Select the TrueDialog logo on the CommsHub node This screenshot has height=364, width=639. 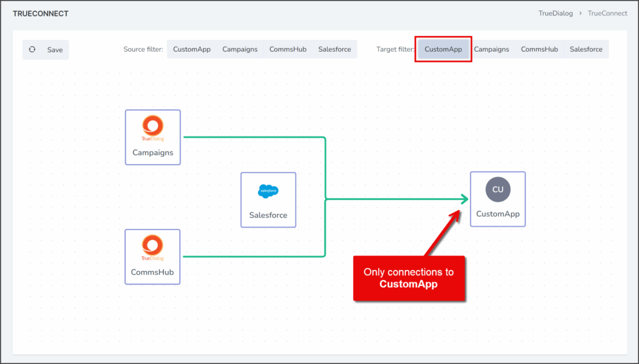[152, 247]
